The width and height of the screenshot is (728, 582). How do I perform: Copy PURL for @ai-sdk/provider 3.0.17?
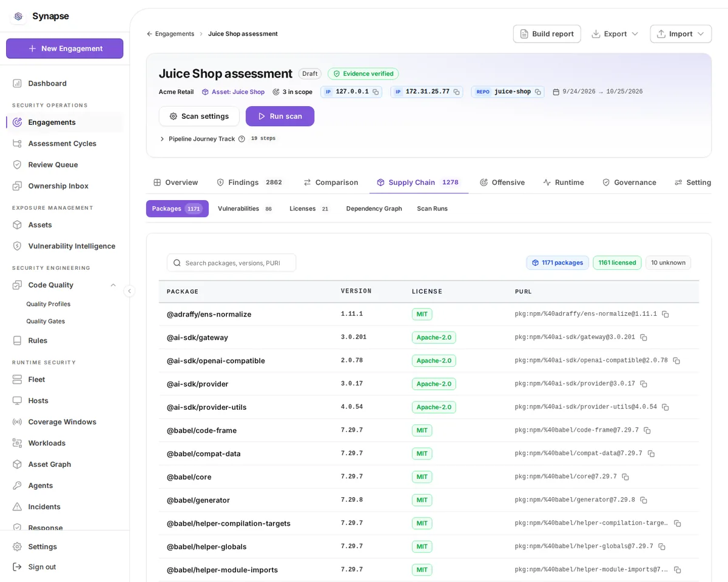pos(643,384)
